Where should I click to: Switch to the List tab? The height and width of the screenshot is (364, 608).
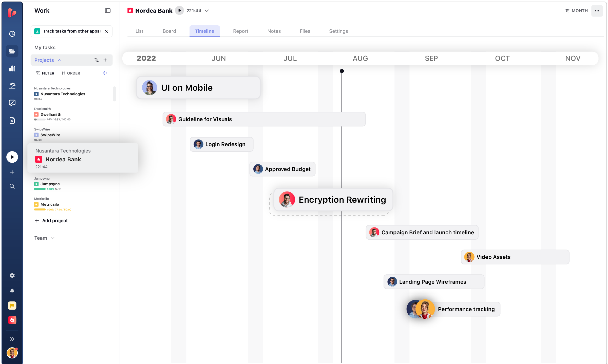139,31
